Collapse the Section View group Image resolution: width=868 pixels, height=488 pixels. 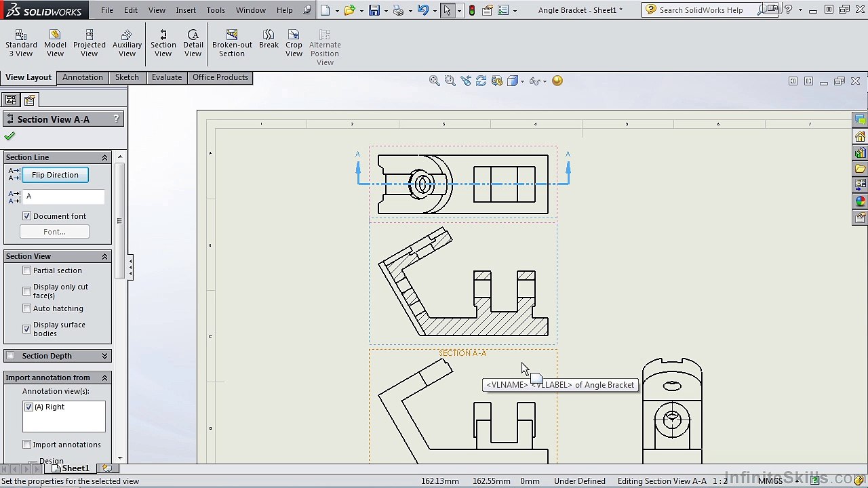coord(104,256)
